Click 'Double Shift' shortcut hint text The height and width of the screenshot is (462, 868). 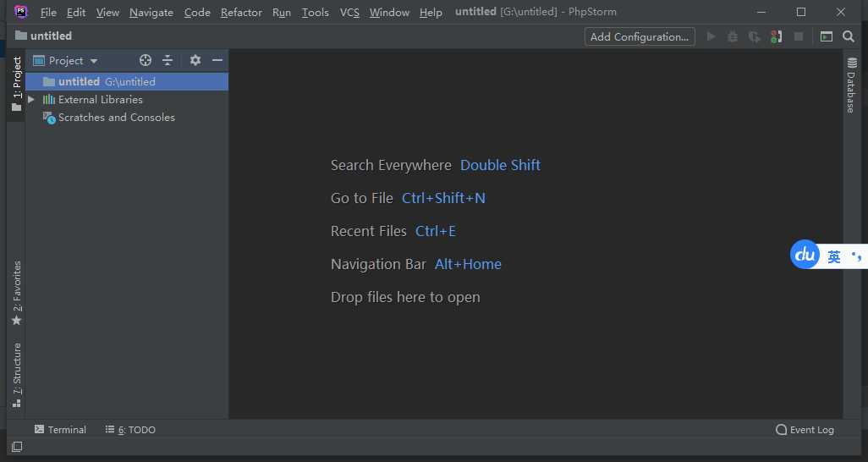pyautogui.click(x=501, y=165)
